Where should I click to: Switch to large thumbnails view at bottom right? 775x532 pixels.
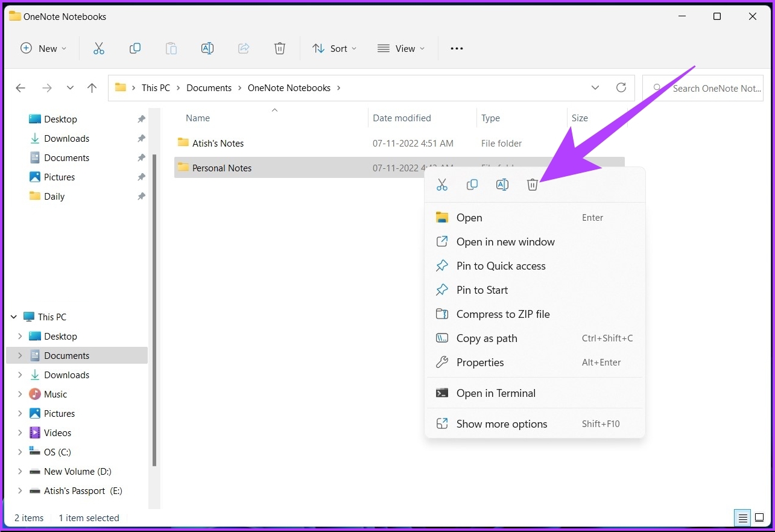coord(759,518)
